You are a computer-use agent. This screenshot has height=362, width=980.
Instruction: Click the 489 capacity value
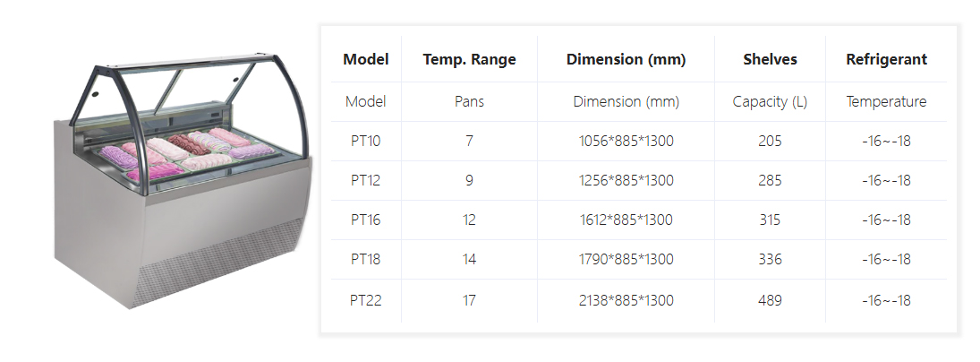click(x=770, y=300)
